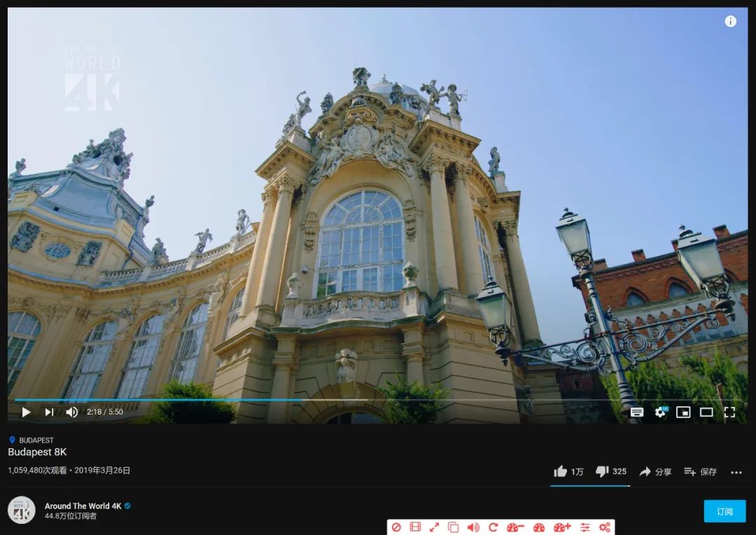This screenshot has width=756, height=535.
Task: Open Around The World 4K channel name
Action: (x=83, y=506)
